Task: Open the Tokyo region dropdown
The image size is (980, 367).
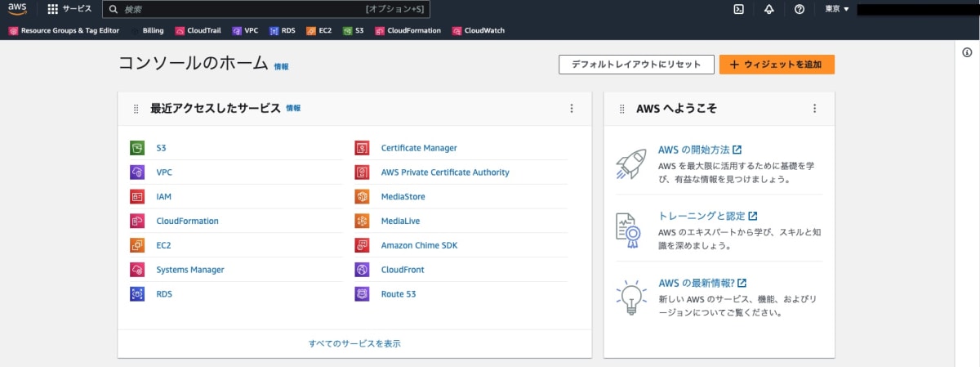Action: coord(837,9)
